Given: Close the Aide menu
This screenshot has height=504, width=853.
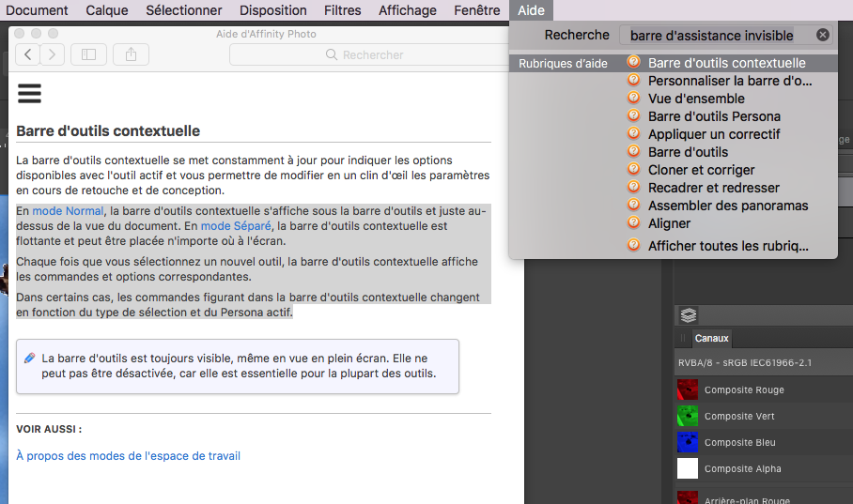Looking at the screenshot, I should click(531, 10).
